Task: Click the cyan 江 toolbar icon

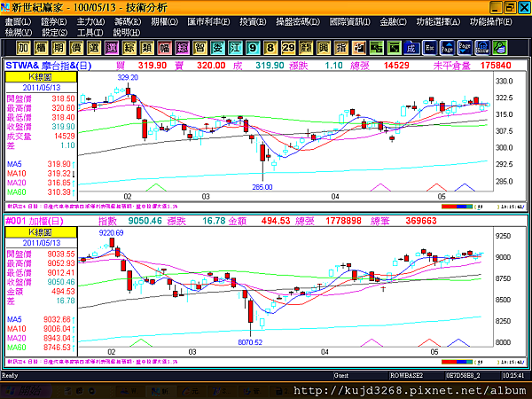Action: 235,48
